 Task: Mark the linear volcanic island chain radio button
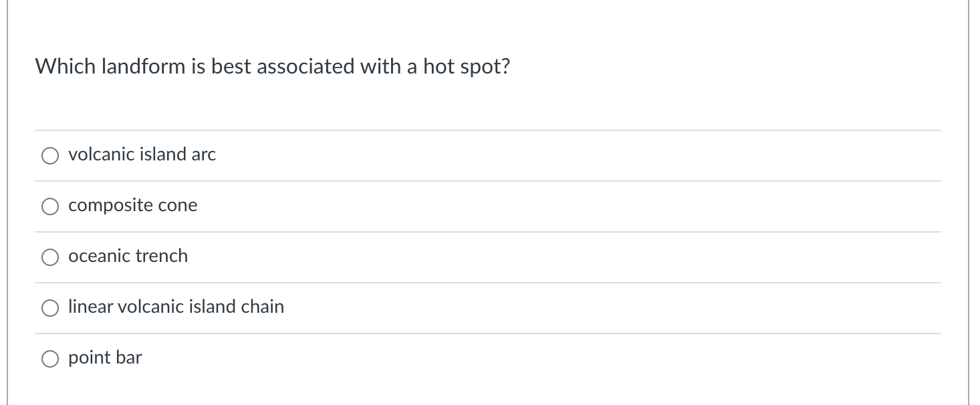pos(50,308)
